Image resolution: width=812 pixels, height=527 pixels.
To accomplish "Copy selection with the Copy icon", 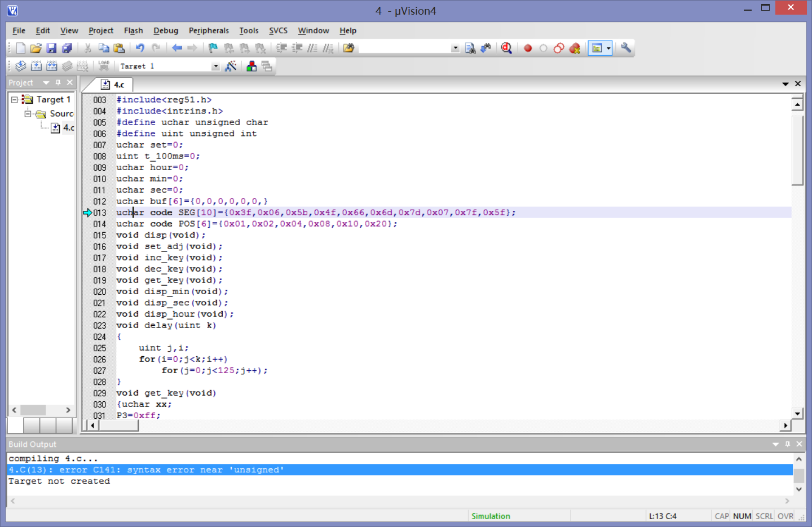I will click(x=104, y=48).
